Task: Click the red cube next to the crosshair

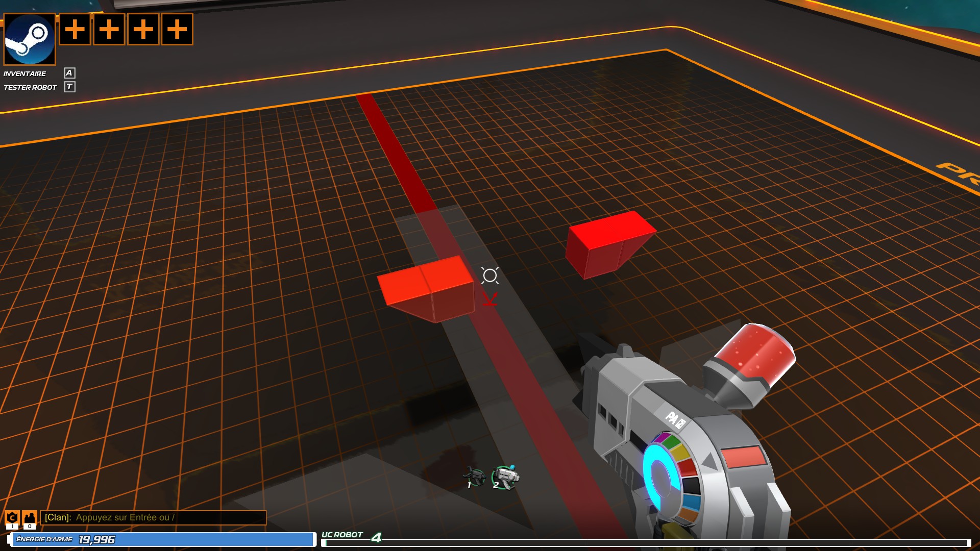Action: pos(428,288)
